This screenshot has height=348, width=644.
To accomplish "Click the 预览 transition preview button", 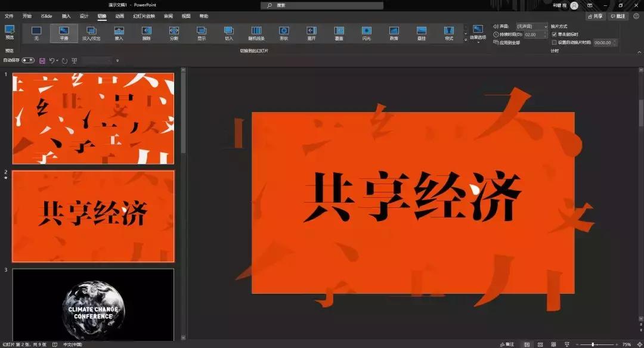I will pos(10,33).
